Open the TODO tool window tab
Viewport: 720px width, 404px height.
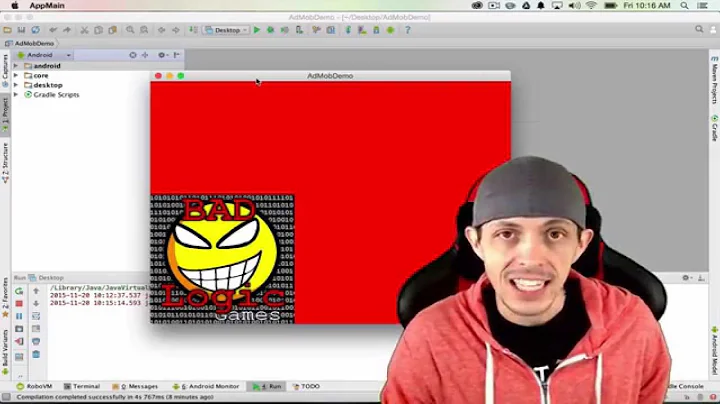point(306,387)
